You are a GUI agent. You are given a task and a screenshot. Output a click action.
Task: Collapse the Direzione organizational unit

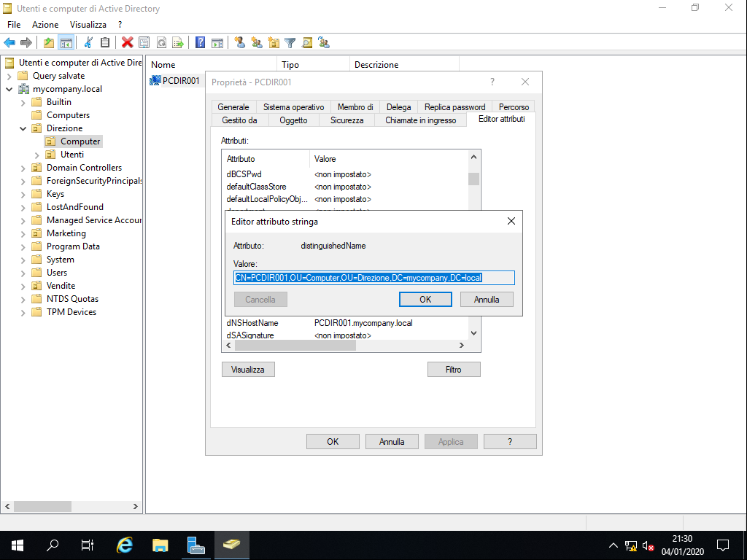click(x=23, y=128)
